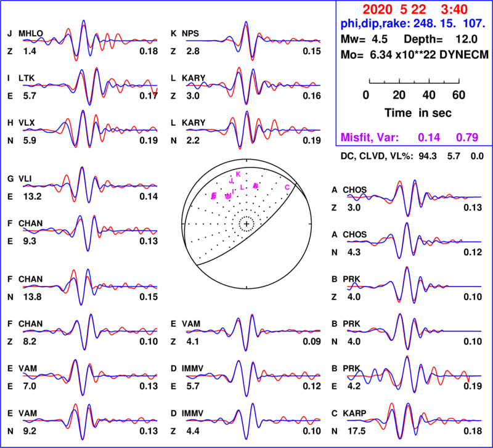Screen dimensions: 493x448
Task: Click the IMMV Z waveform trace
Action: click(x=253, y=420)
